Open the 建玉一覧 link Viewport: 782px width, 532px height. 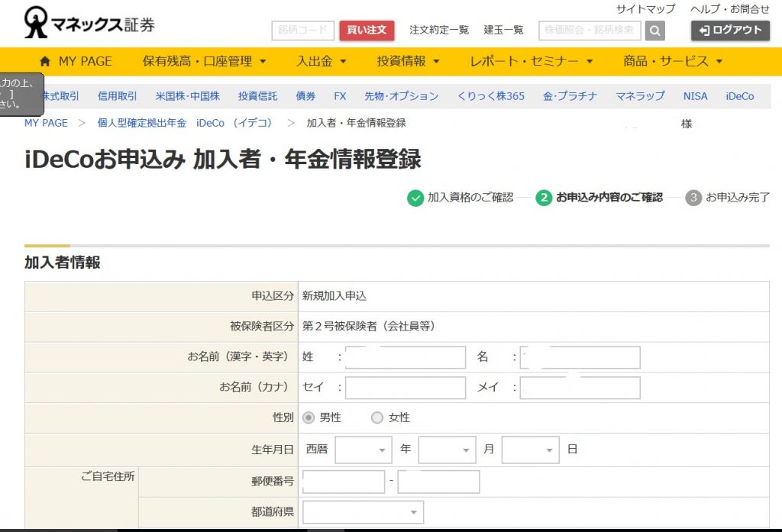pos(504,31)
